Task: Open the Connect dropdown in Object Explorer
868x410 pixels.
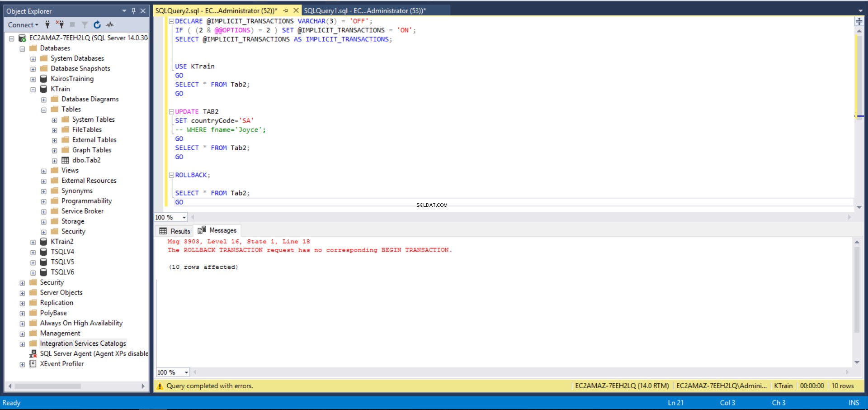Action: pyautogui.click(x=23, y=25)
